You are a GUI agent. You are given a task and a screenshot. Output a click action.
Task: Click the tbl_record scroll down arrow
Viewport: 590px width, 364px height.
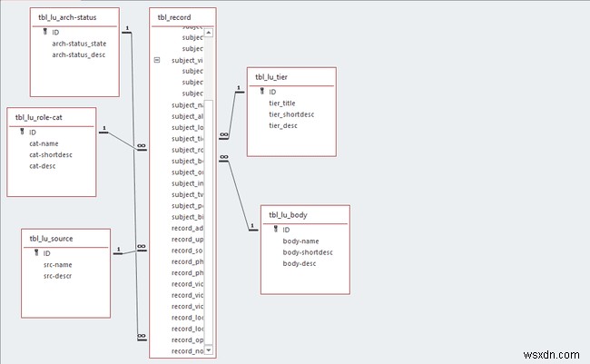(209, 349)
